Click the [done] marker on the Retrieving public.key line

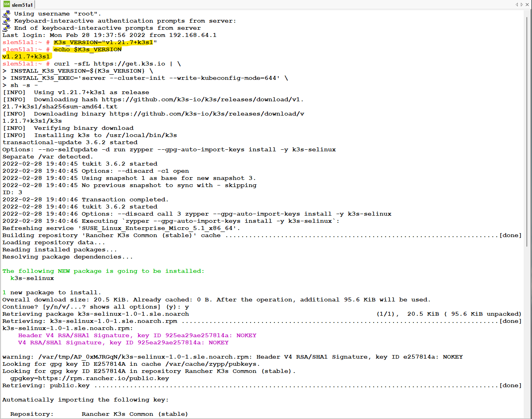(511, 385)
